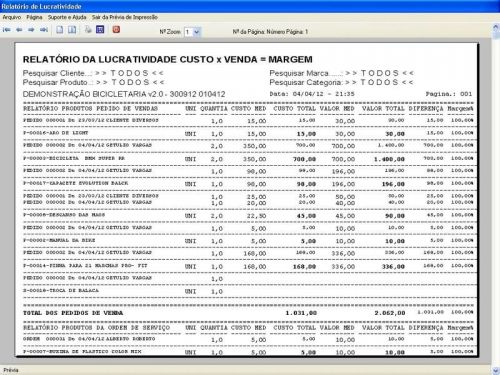Click Sair da Prévia de Impressão
The width and height of the screenshot is (500, 375).
125,17
